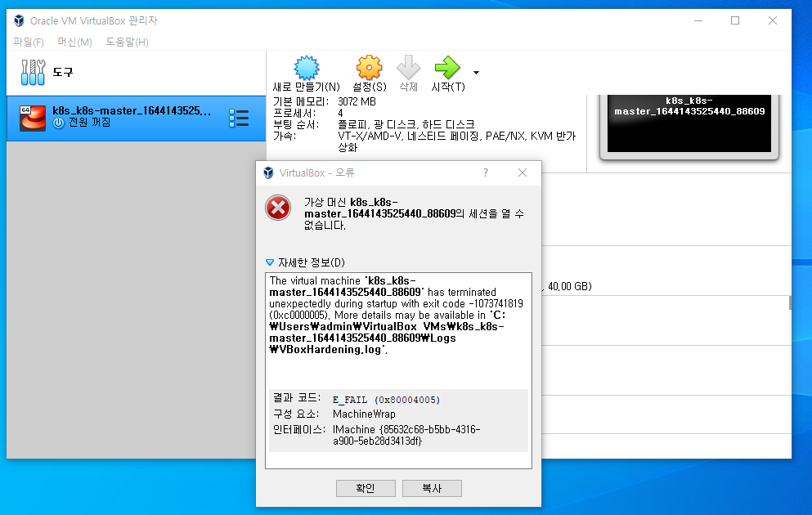Start the VM with green arrow icon
The image size is (812, 515).
point(447,67)
